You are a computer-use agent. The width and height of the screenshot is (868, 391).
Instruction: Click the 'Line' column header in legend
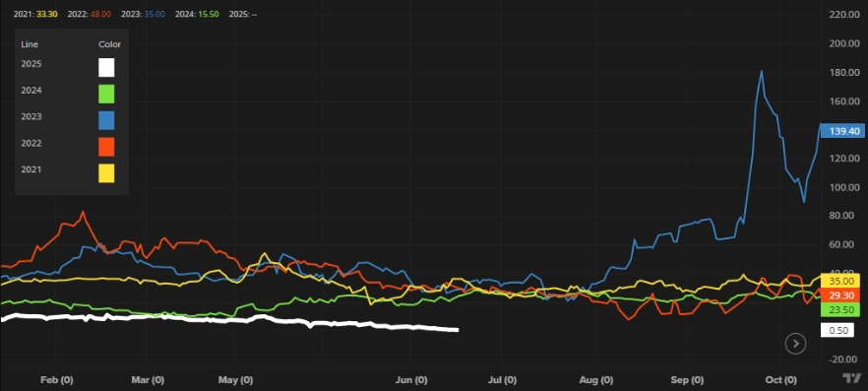(x=30, y=44)
